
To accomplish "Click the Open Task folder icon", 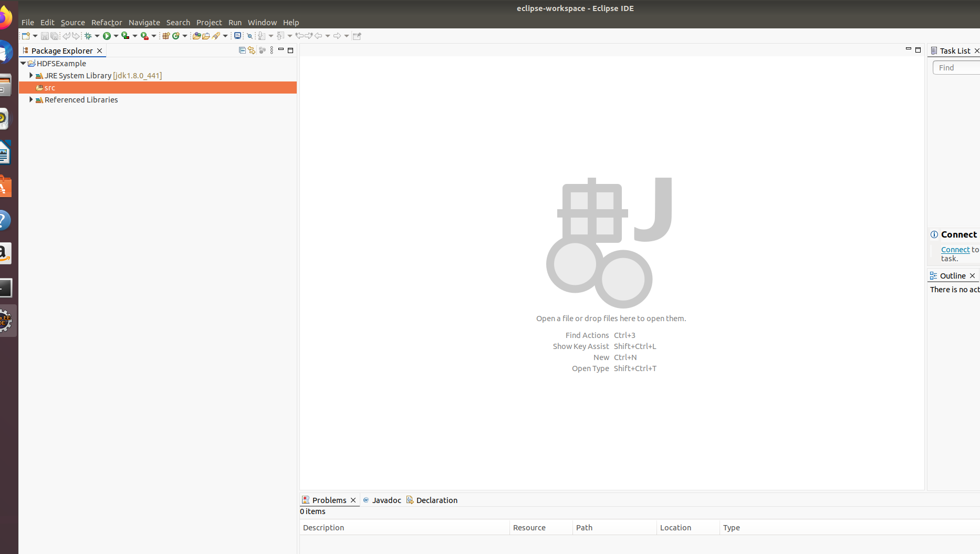I will point(206,36).
